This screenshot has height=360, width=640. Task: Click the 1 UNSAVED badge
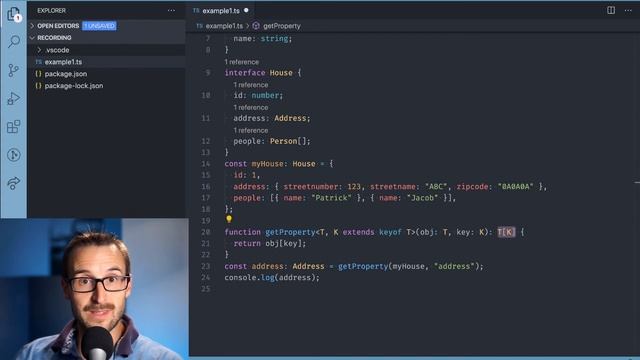99,26
